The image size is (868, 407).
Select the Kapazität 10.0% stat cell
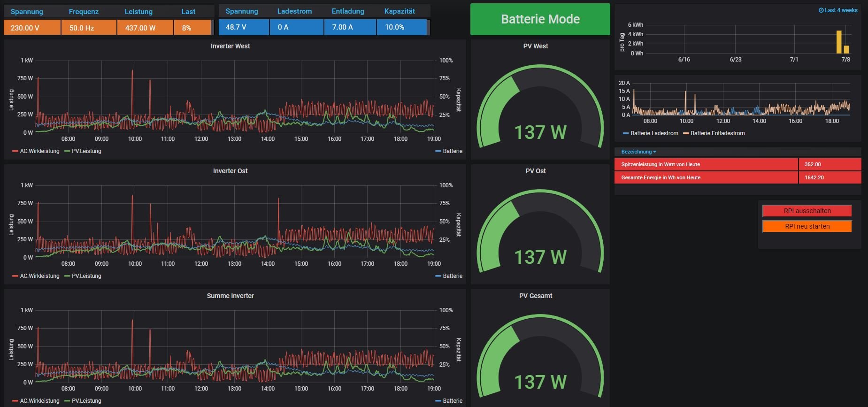tap(401, 27)
